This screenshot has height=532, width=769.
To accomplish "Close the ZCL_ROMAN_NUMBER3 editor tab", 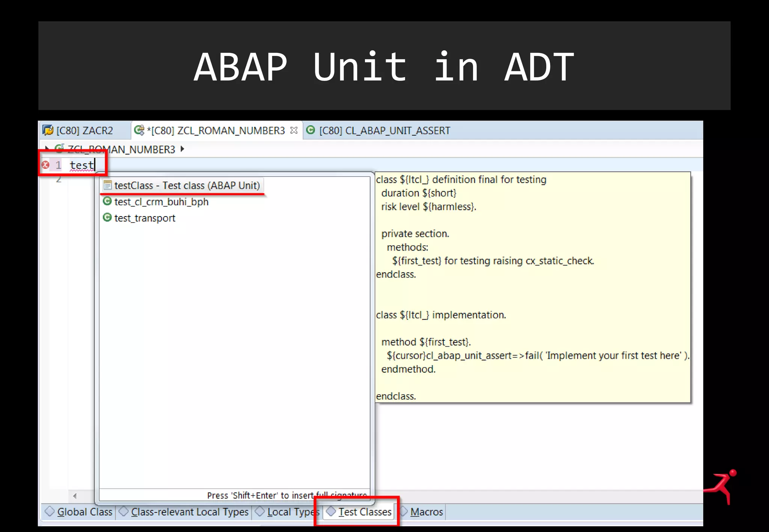I will coord(294,130).
